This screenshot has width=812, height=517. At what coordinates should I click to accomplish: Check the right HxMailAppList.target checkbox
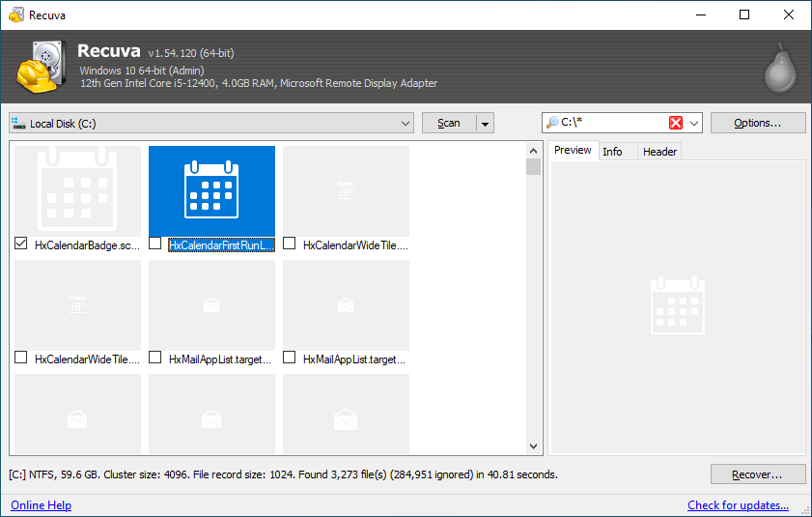(x=289, y=358)
